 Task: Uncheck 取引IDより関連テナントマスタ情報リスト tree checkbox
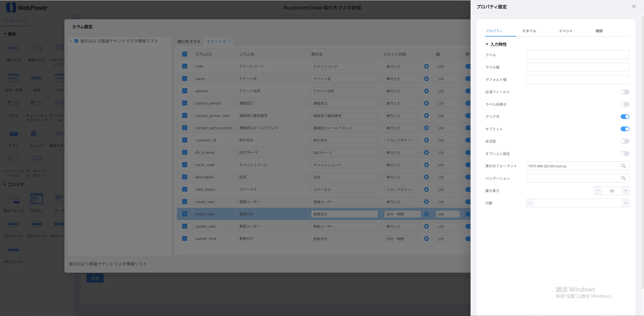pyautogui.click(x=76, y=41)
